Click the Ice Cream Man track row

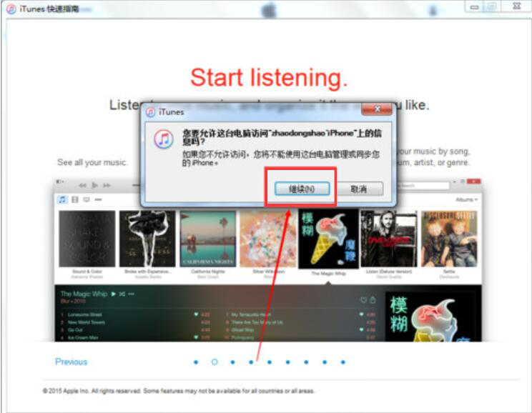click(135, 337)
